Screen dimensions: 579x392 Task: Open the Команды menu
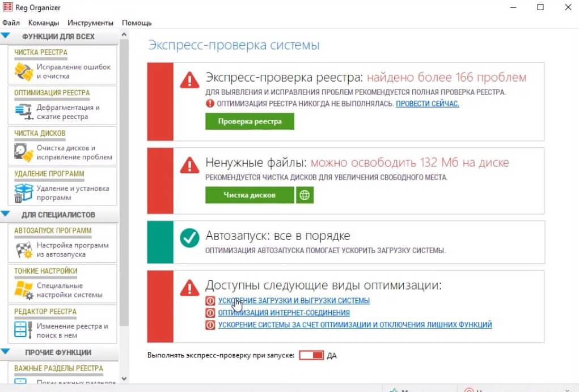[44, 23]
